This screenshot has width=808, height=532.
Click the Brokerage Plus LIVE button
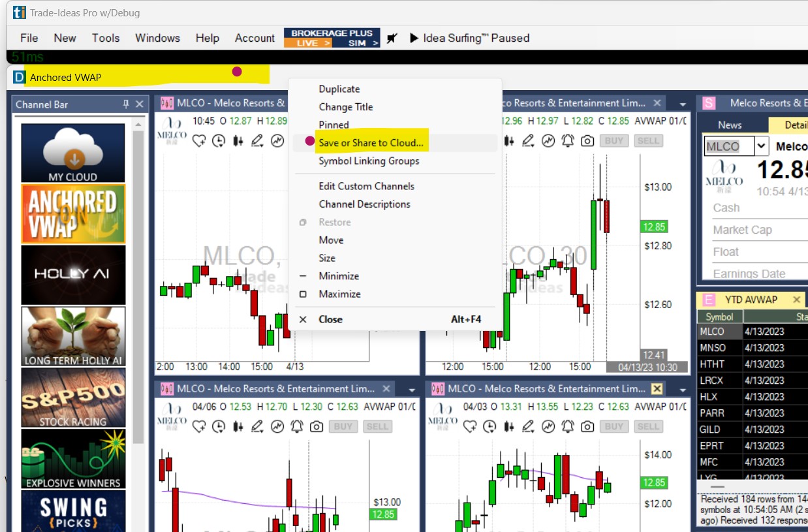308,43
